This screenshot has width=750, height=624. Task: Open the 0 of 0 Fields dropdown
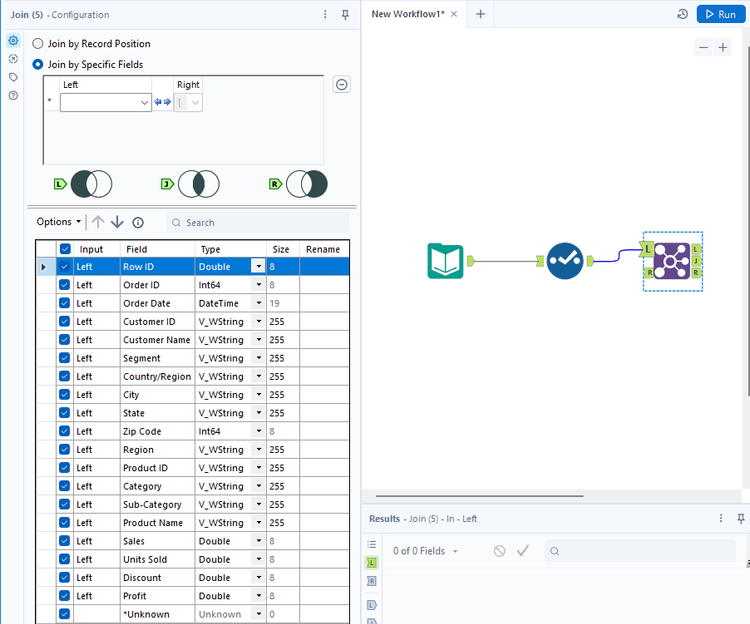(x=426, y=551)
